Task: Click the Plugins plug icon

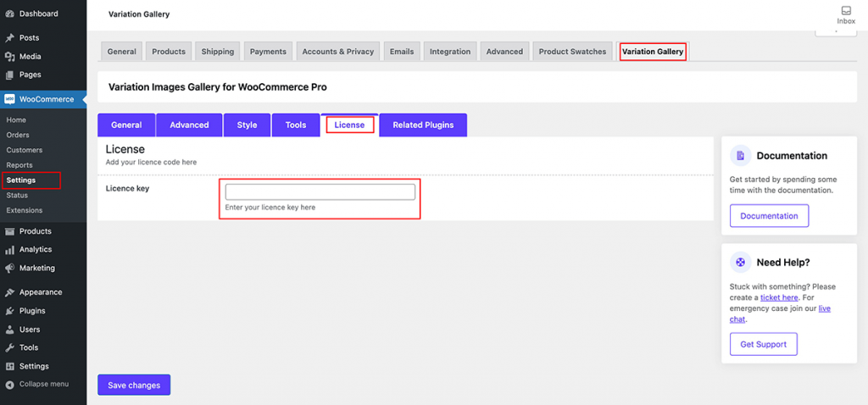Action: [9, 311]
